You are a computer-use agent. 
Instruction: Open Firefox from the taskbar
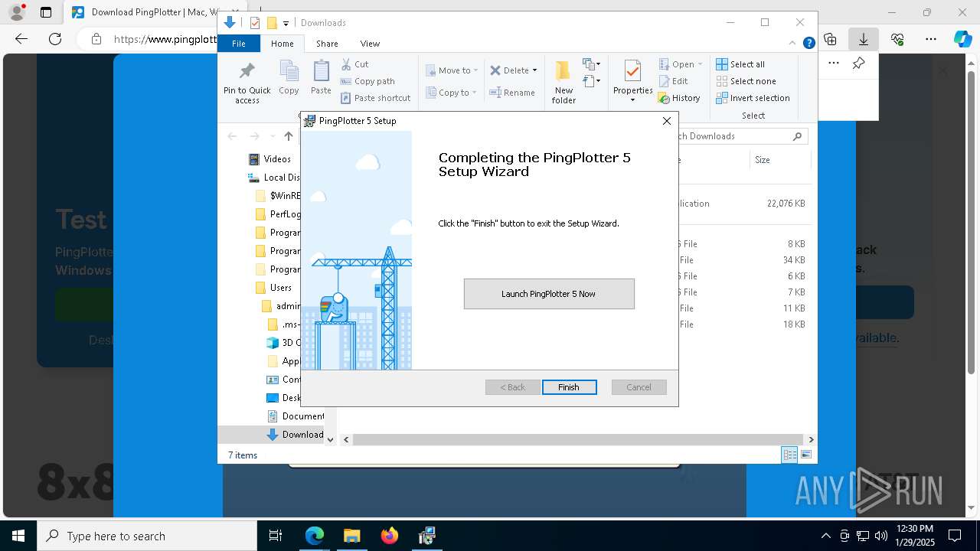(389, 536)
